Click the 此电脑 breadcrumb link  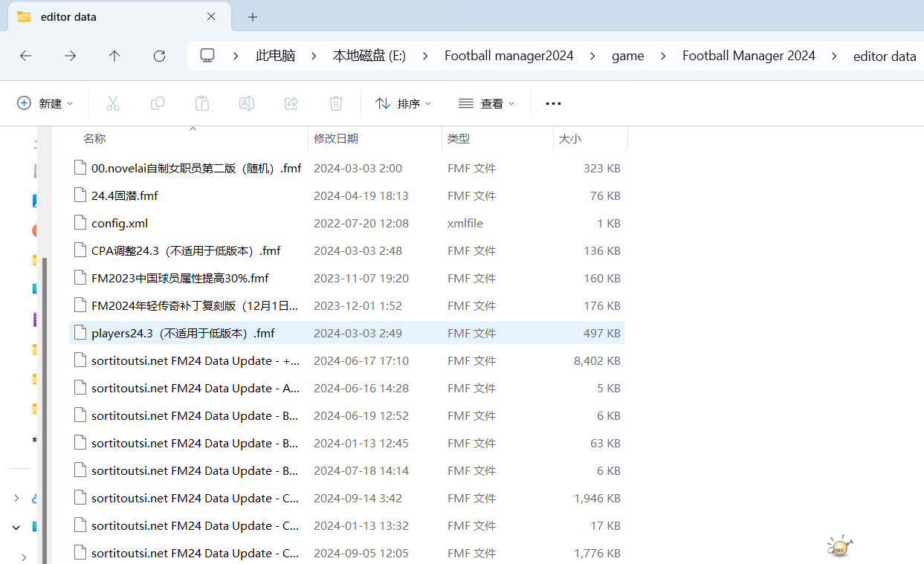click(x=275, y=56)
